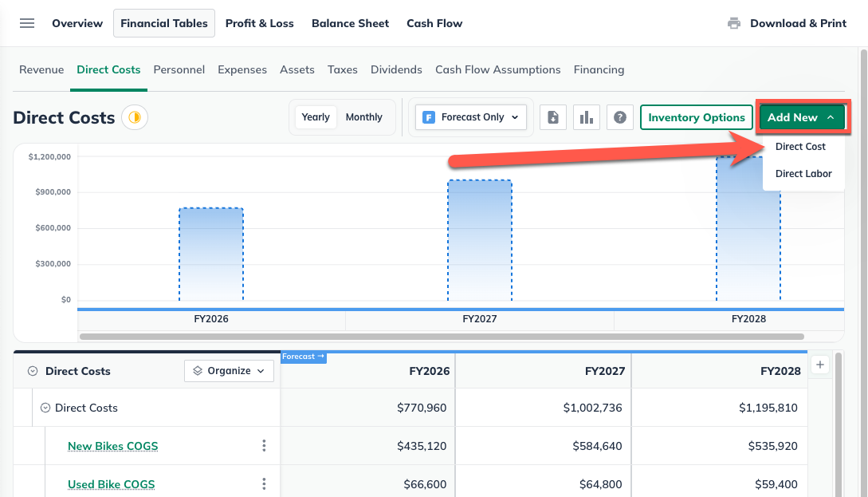This screenshot has width=868, height=497.
Task: Select Direct Labor from Add New menu
Action: (x=803, y=174)
